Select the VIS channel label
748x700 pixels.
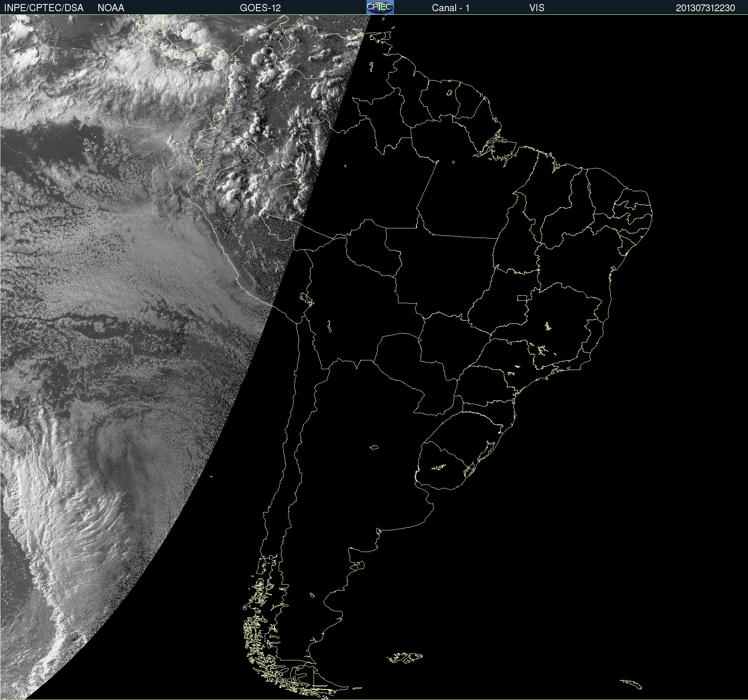click(x=537, y=8)
